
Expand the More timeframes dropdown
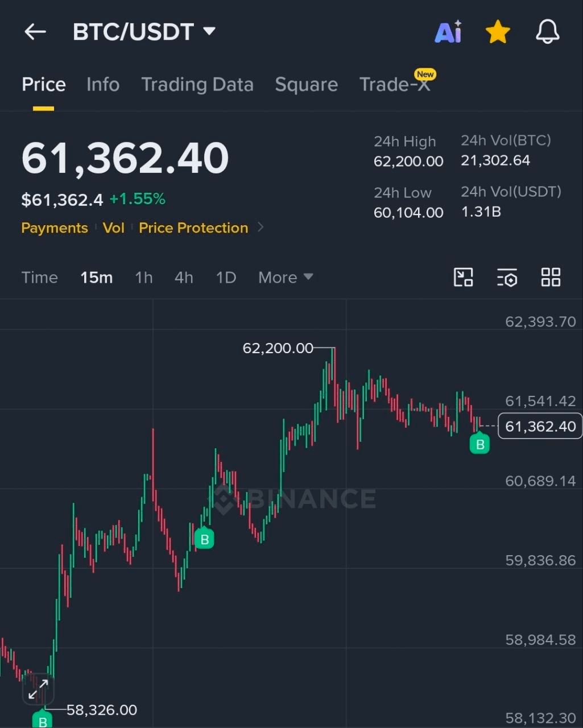pyautogui.click(x=286, y=278)
